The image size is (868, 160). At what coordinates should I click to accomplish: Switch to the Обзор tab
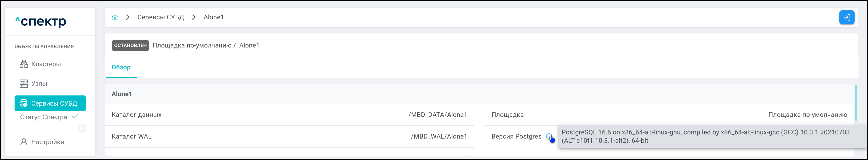[x=121, y=67]
